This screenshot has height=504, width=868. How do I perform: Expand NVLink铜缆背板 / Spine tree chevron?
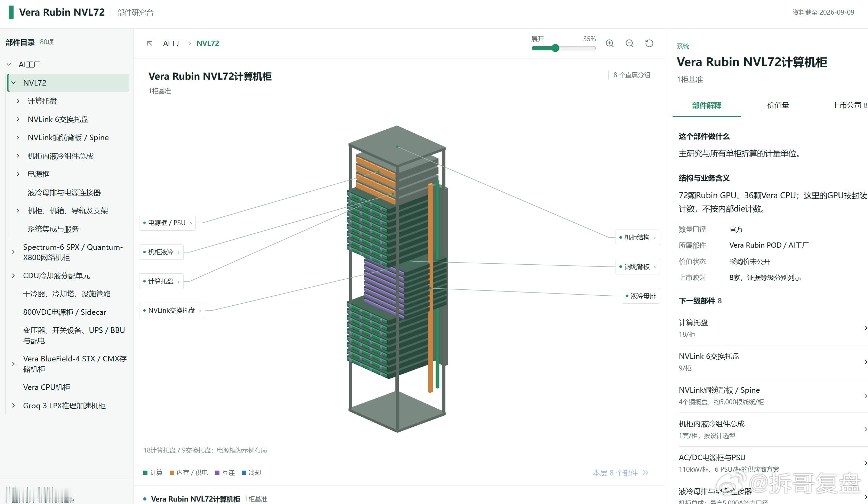(18, 138)
